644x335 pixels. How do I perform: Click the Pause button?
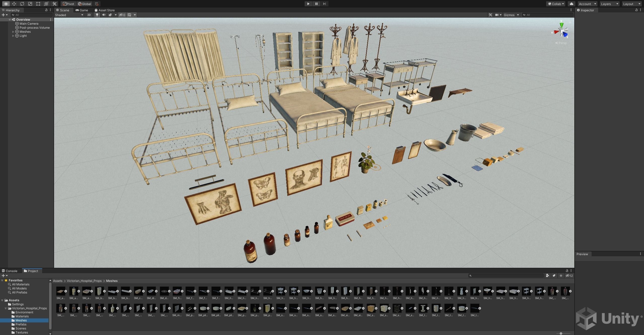316,4
